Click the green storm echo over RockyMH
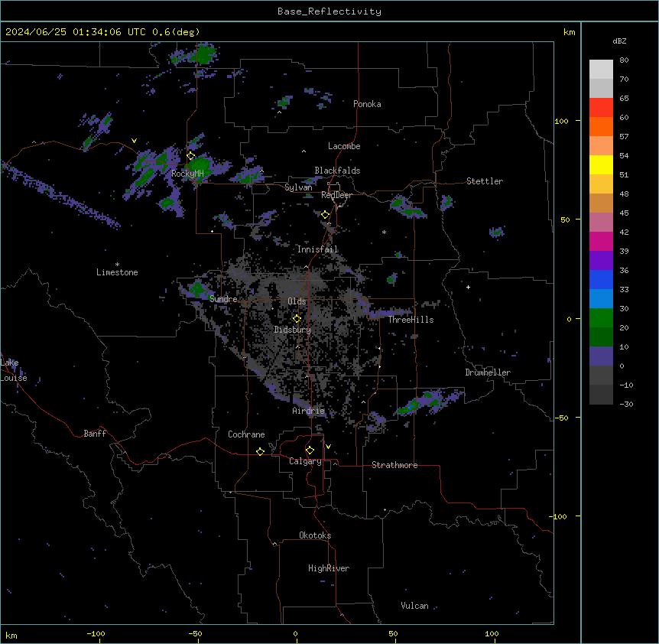Screen dimensions: 659x644 tap(200, 168)
